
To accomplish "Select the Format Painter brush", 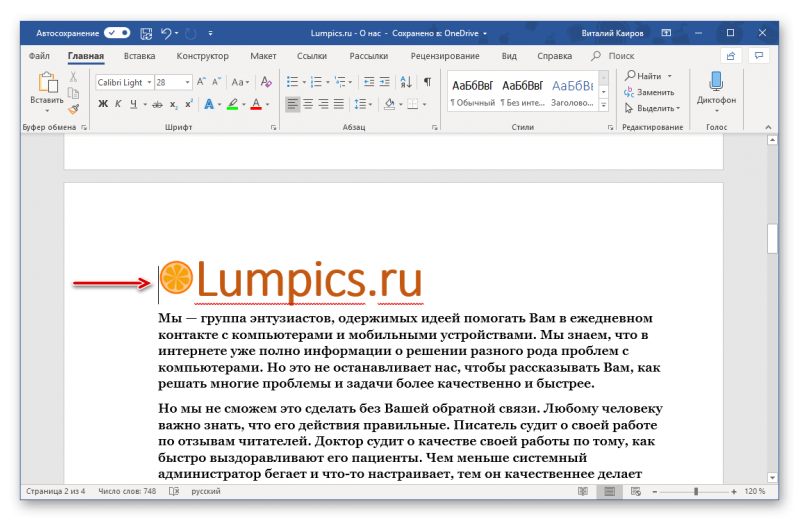I will click(x=73, y=109).
